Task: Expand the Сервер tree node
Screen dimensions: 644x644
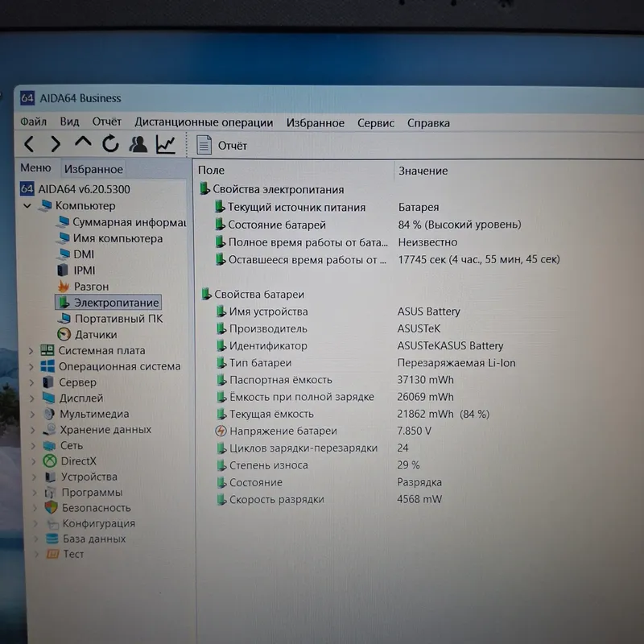Action: [x=31, y=382]
